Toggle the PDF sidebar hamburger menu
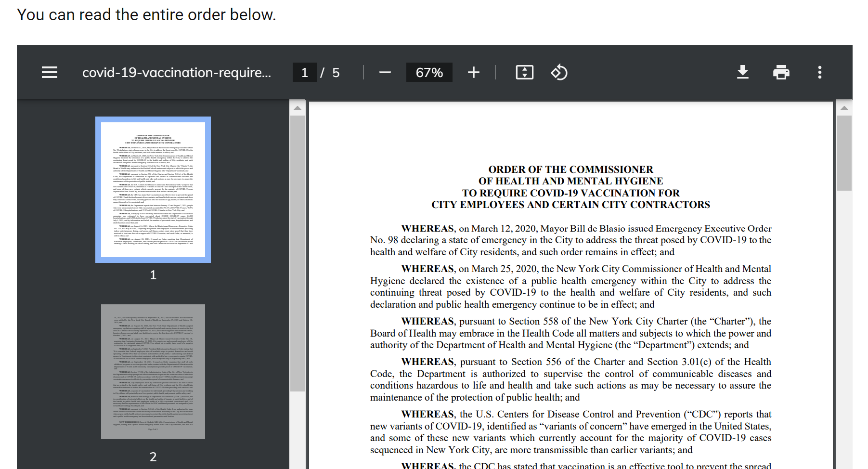 click(50, 72)
